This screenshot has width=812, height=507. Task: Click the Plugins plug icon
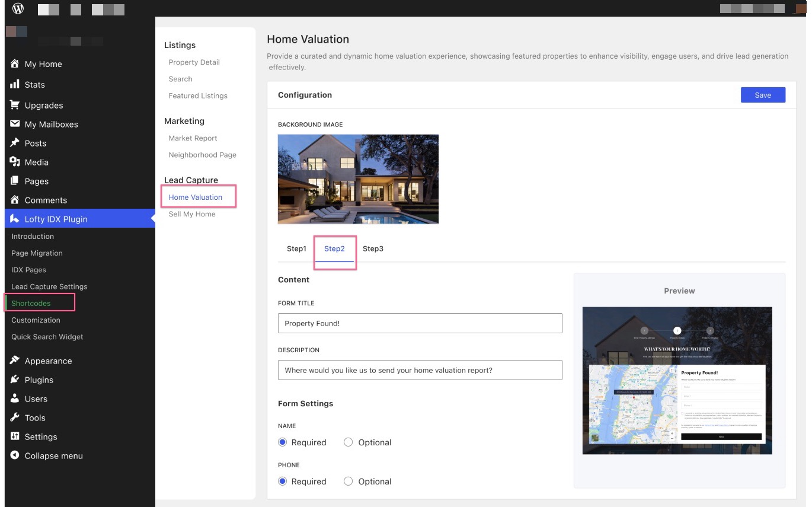[x=15, y=380]
